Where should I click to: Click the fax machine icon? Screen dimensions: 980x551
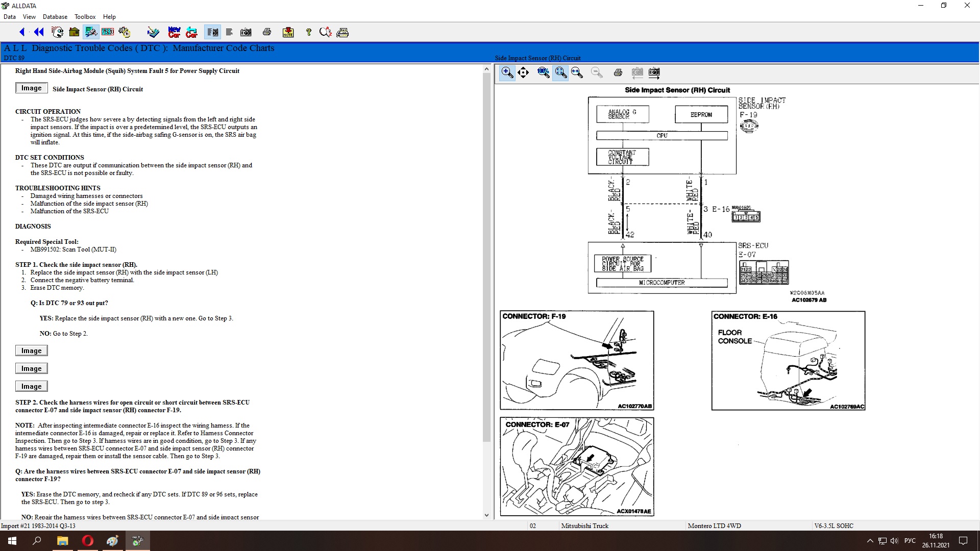[x=342, y=32]
